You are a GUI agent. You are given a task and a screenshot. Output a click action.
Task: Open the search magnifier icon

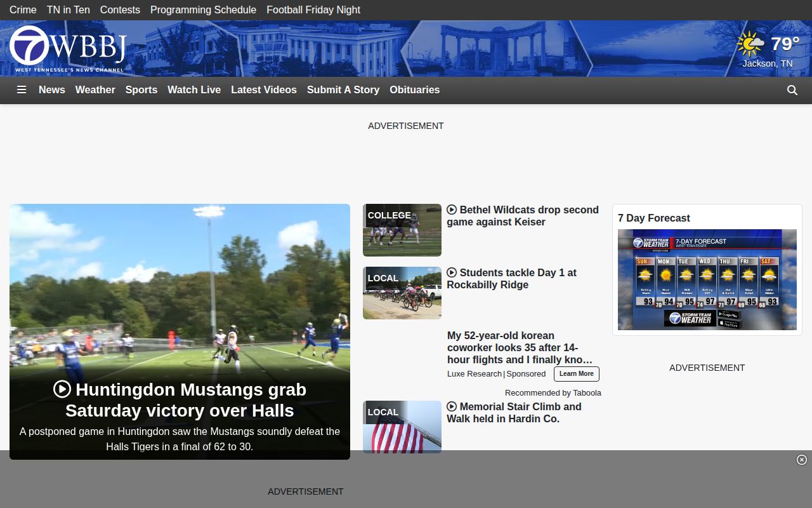click(792, 90)
